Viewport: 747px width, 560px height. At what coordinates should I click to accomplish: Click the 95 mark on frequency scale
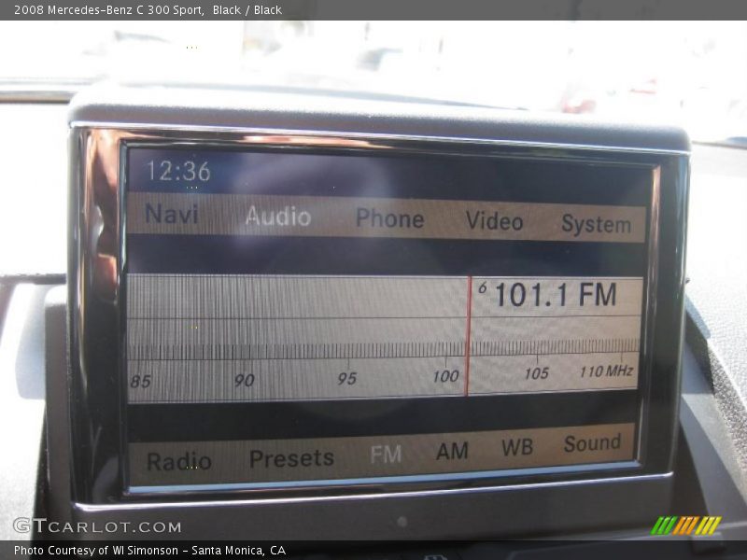coord(346,379)
